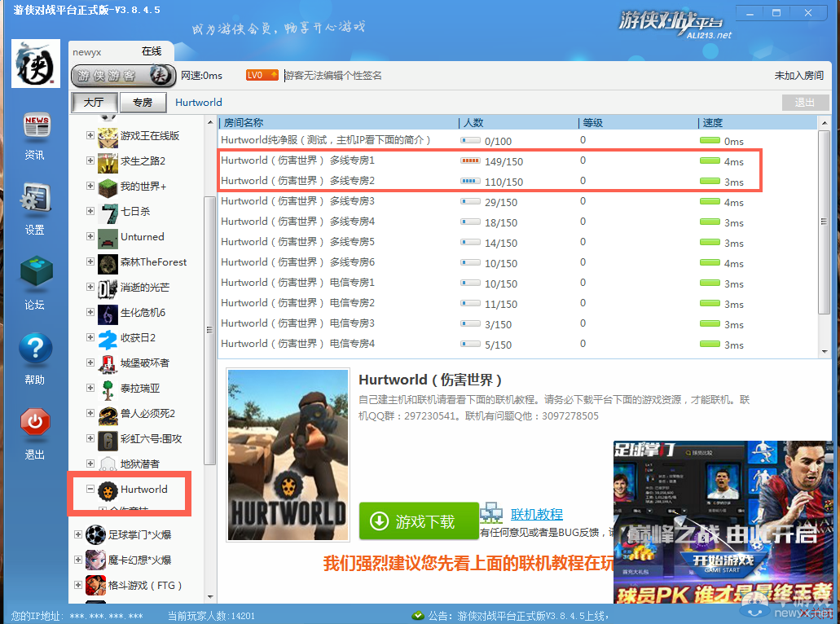The height and width of the screenshot is (624, 840).
Task: Click the 联机教程 network computers icon
Action: click(492, 513)
